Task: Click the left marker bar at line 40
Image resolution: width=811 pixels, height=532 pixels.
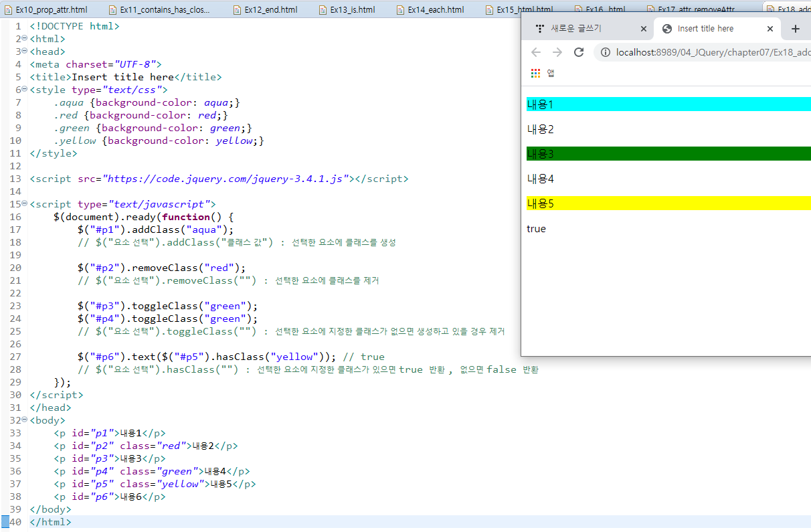Action: [x=5, y=522]
